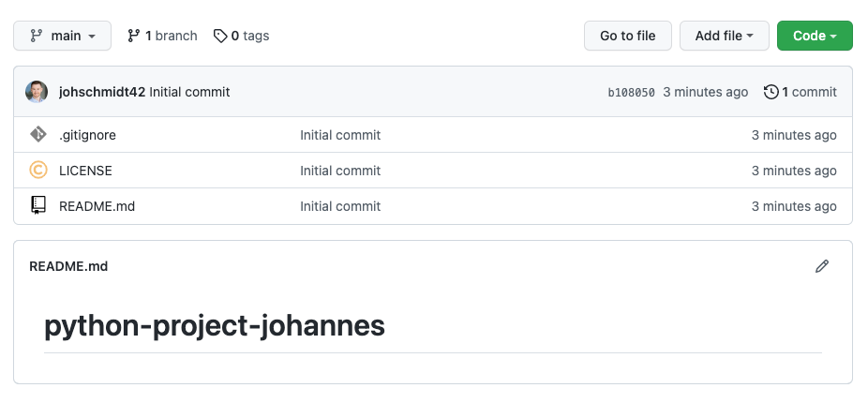
Task: Click the .gitignore file icon
Action: pyautogui.click(x=38, y=135)
